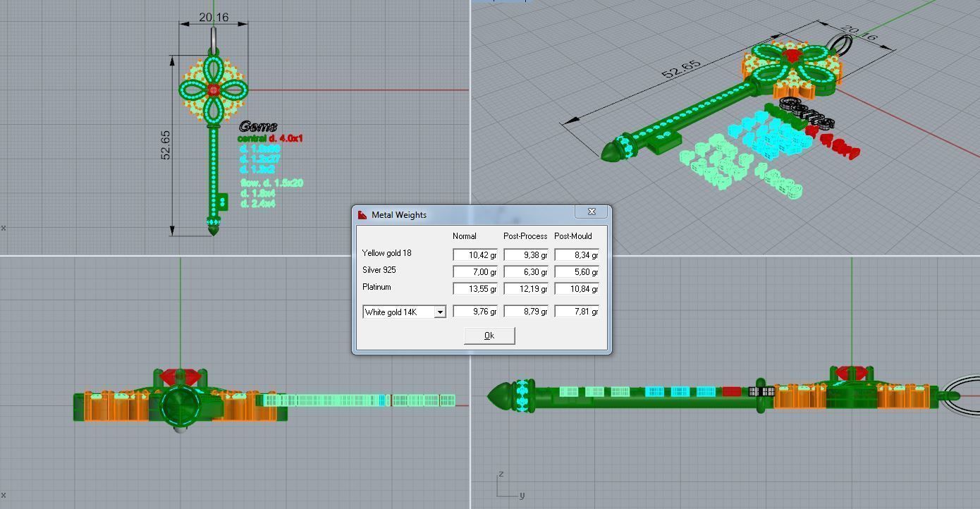Select the 52.65 vertical dimension in top-left viewport
This screenshot has height=509, width=980.
click(x=166, y=145)
